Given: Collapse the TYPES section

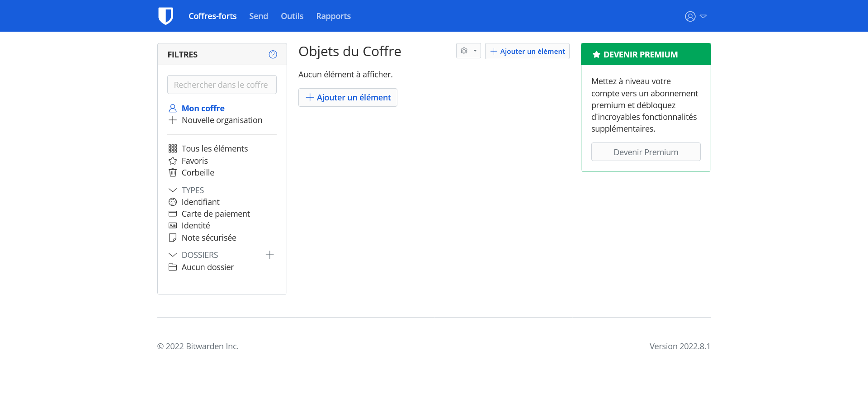Looking at the screenshot, I should (173, 190).
